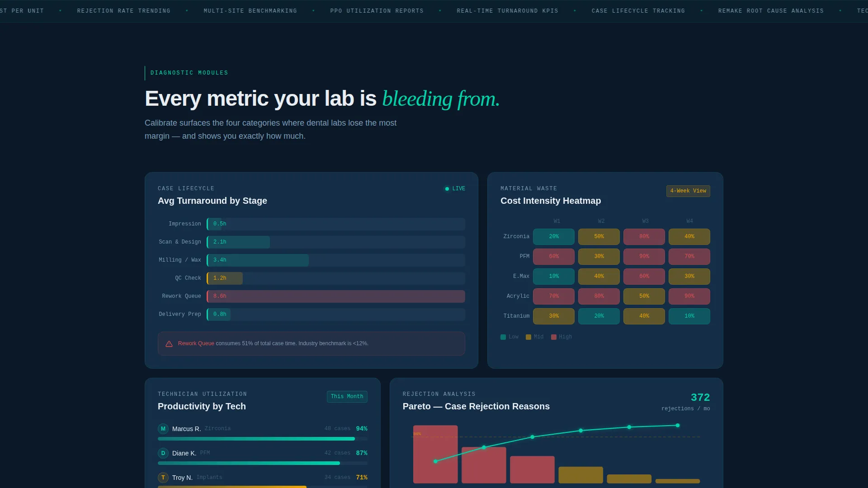Click Acrylic W2 80% heatmap cell
Viewport: 868px width, 488px height.
coord(599,296)
